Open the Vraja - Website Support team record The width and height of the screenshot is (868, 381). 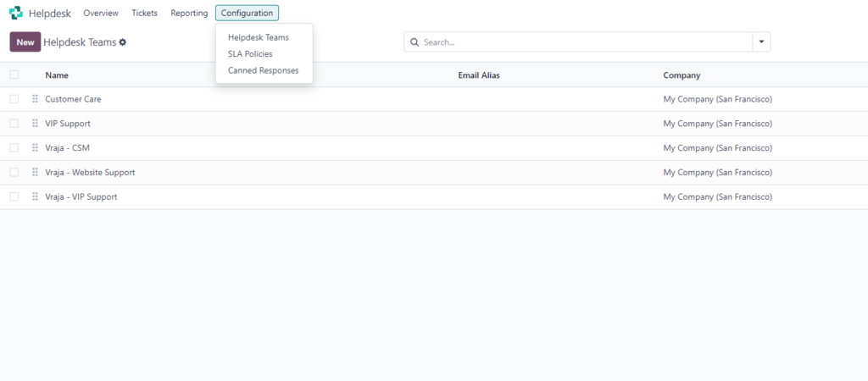tap(90, 173)
